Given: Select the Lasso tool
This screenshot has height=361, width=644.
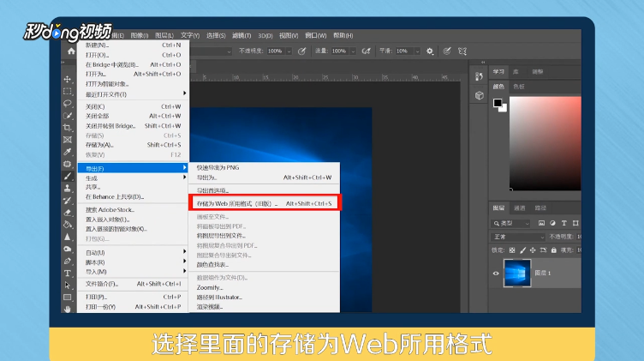Looking at the screenshot, I should (68, 103).
